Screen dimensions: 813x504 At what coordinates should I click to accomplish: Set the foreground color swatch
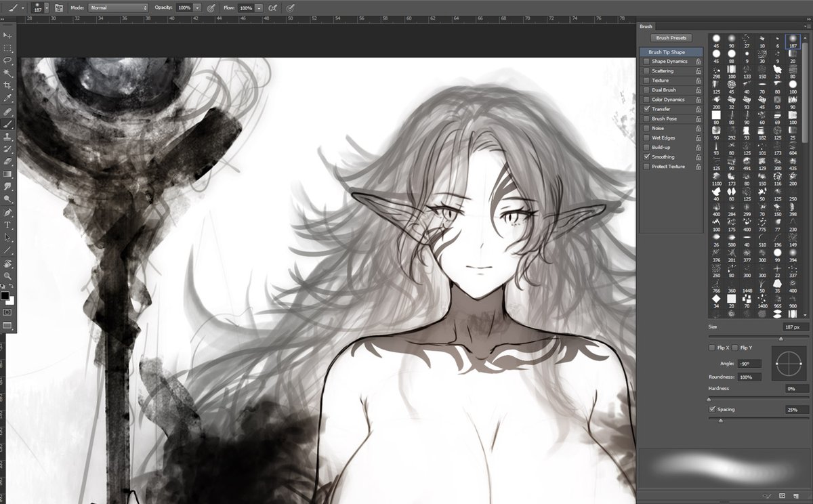(5, 296)
